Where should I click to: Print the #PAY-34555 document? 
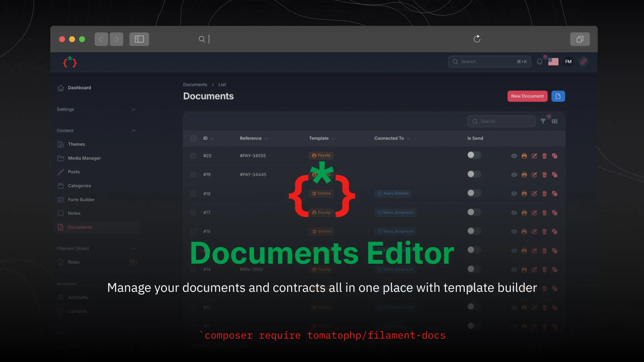(524, 156)
